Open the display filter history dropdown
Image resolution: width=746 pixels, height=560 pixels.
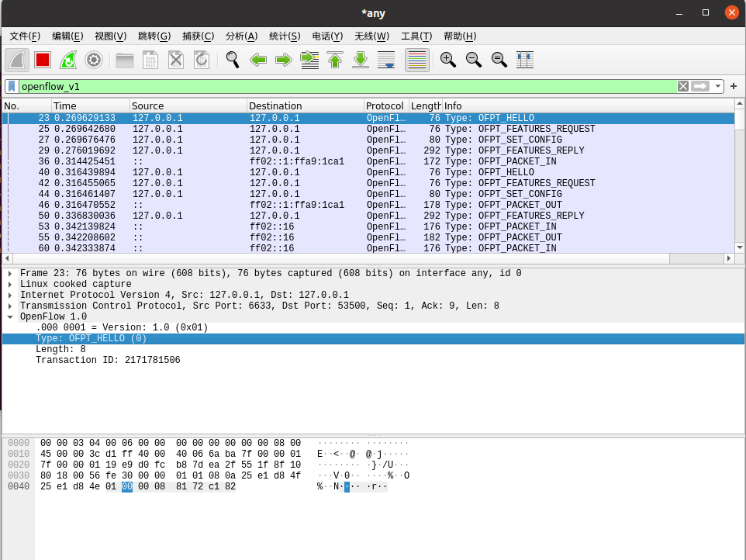pos(719,86)
